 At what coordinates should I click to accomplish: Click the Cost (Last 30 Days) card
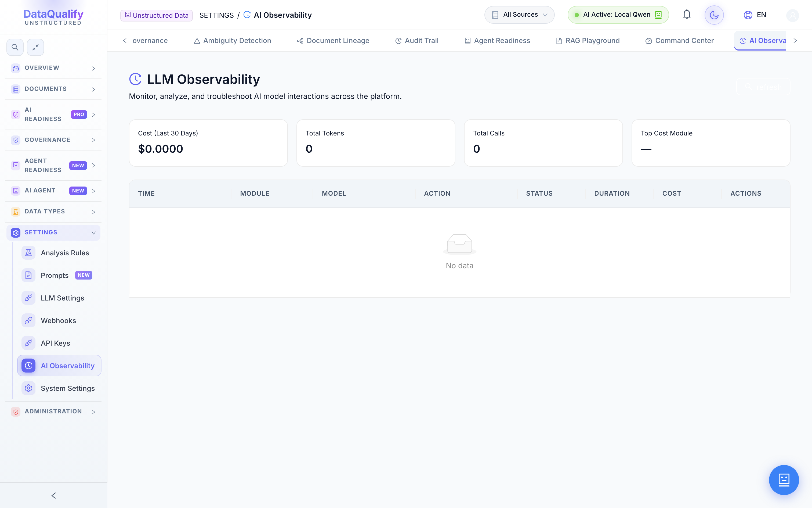(x=208, y=143)
